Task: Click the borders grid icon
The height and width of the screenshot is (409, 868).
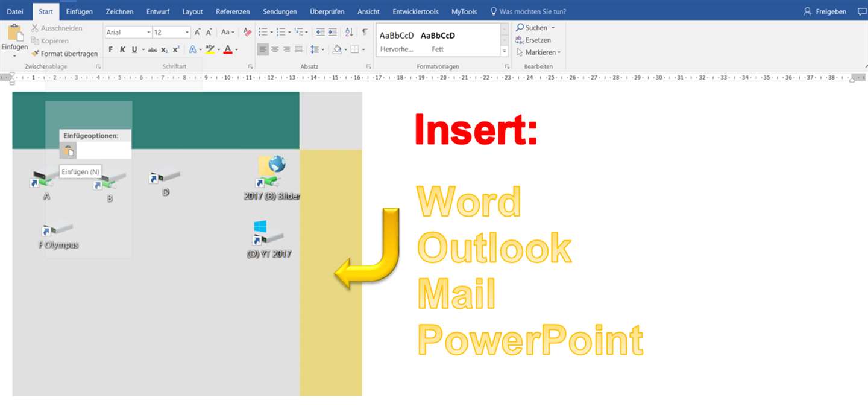Action: pos(355,49)
